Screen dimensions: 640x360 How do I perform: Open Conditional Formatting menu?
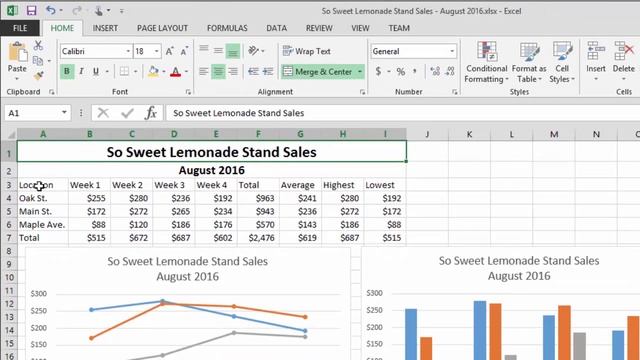tap(487, 62)
